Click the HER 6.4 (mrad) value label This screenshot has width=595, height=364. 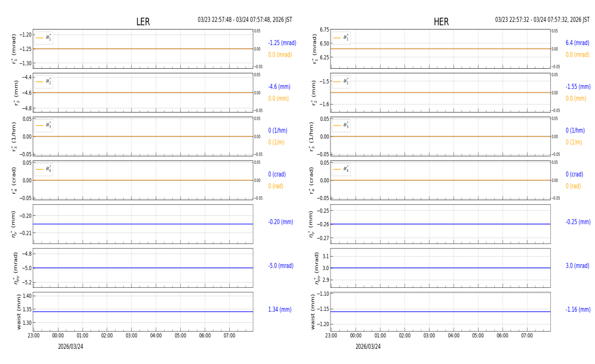coord(577,43)
